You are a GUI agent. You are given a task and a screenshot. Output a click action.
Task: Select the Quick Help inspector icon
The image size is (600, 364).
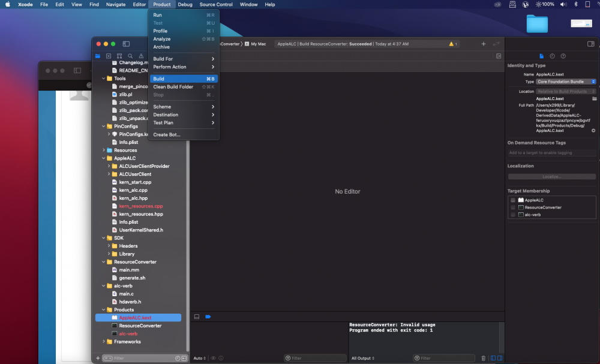point(563,56)
